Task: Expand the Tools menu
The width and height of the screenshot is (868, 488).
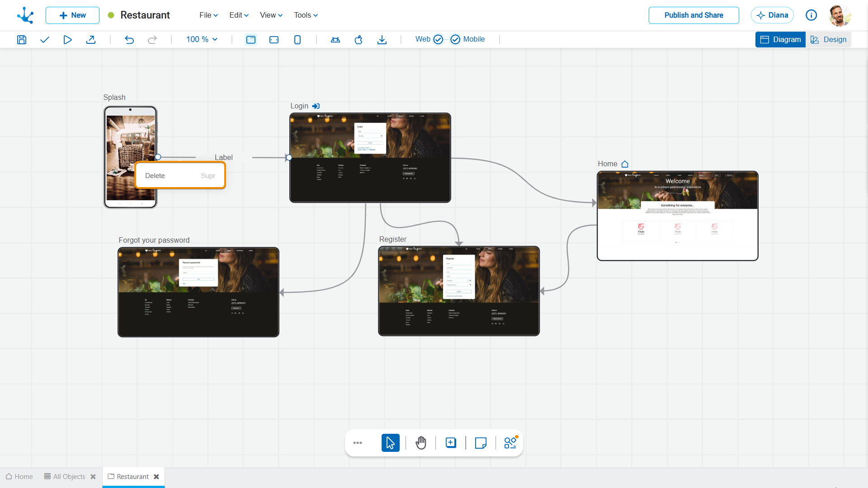Action: [x=306, y=15]
